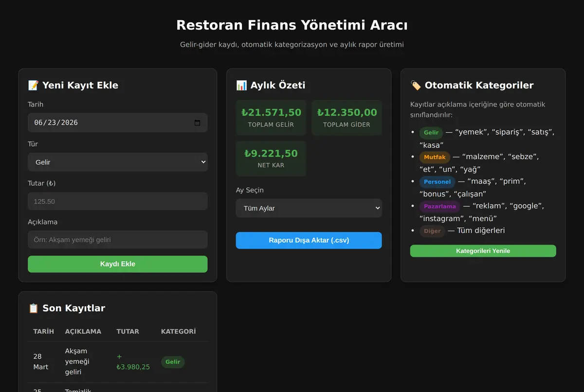Click the TUTAR column header
This screenshot has width=584, height=392.
(128, 332)
